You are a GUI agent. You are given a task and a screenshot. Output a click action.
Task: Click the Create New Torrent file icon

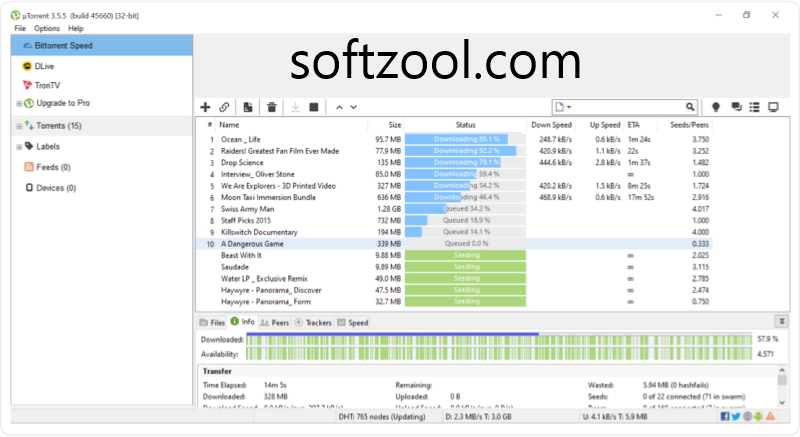(x=248, y=107)
